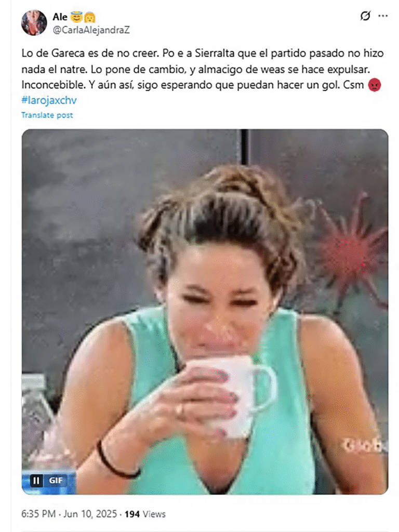Click the 194 Views count
This screenshot has width=399, height=532.
click(145, 514)
